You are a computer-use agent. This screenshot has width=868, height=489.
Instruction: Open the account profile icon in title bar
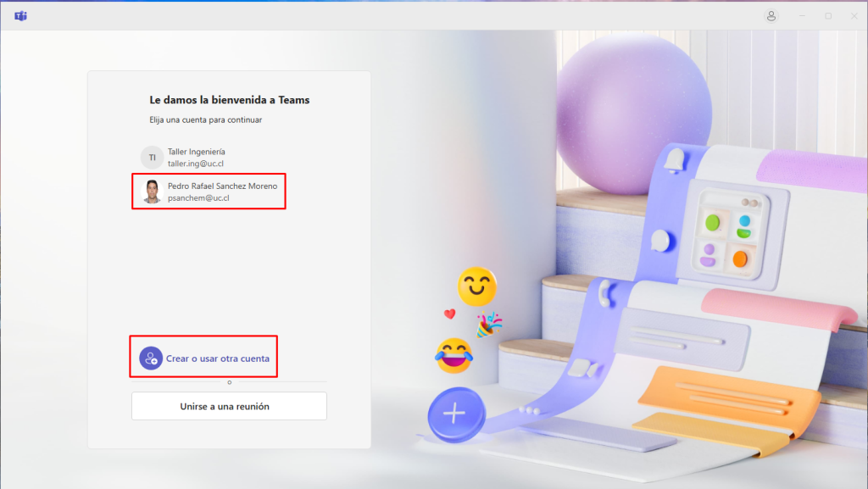[771, 16]
